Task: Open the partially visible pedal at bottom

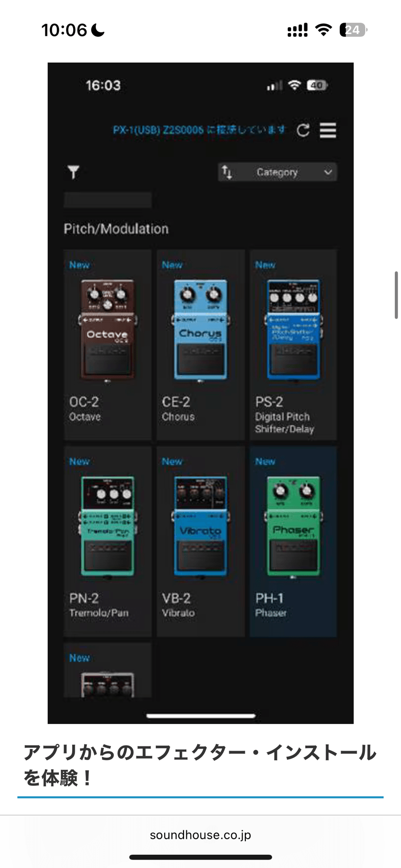Action: pyautogui.click(x=108, y=670)
